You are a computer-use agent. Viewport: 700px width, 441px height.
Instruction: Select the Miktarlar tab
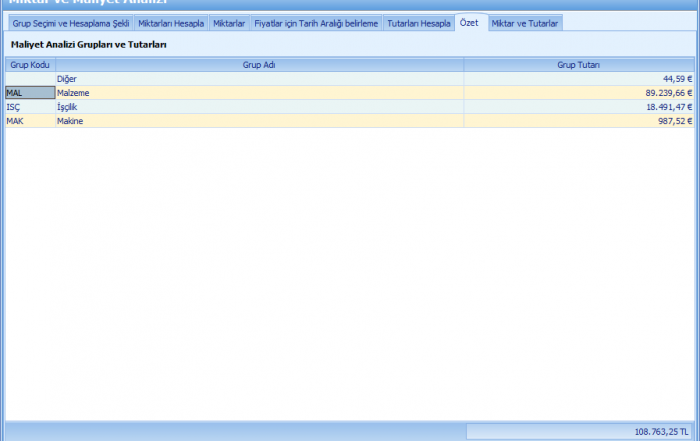pyautogui.click(x=229, y=23)
